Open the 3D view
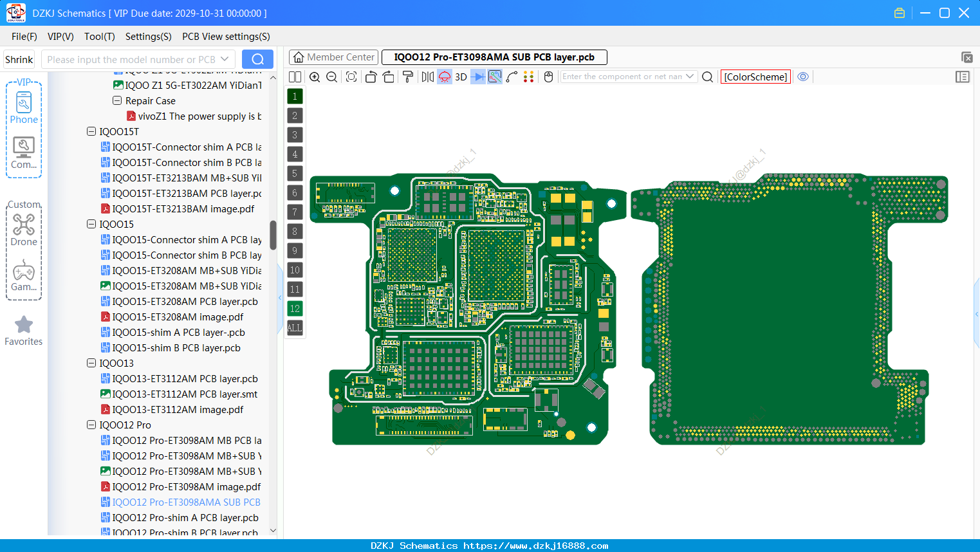The image size is (980, 552). tap(461, 77)
